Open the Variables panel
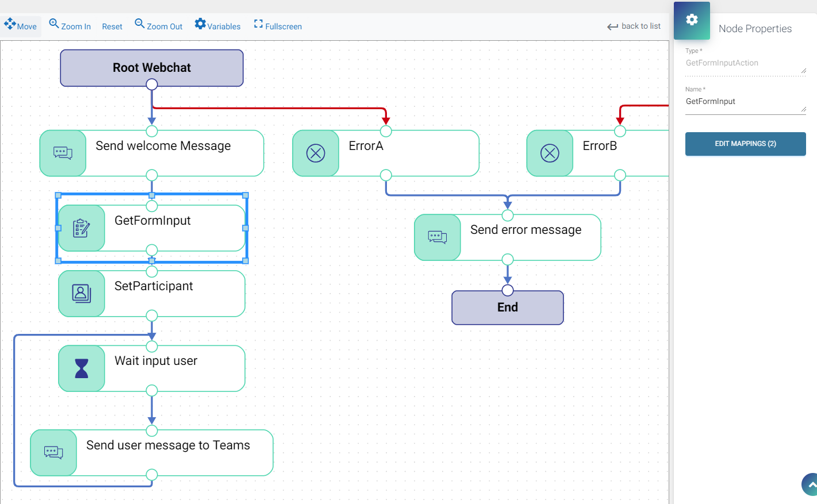817x504 pixels. click(x=200, y=24)
